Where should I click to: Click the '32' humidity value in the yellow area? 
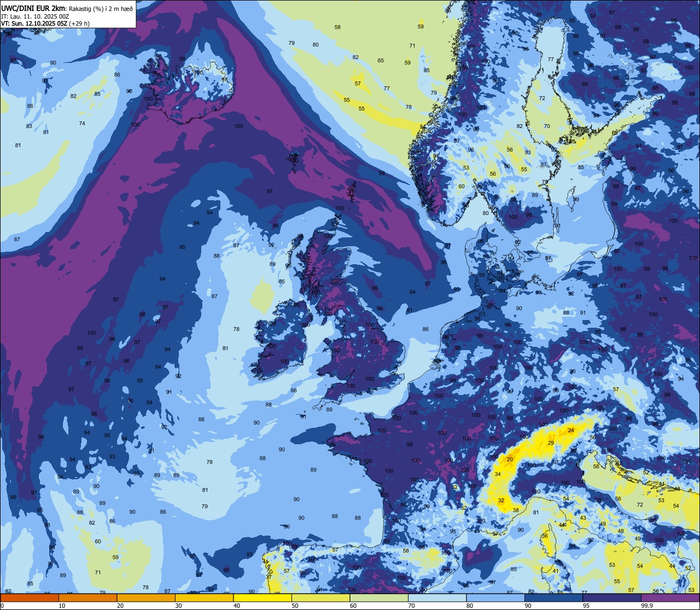point(501,500)
